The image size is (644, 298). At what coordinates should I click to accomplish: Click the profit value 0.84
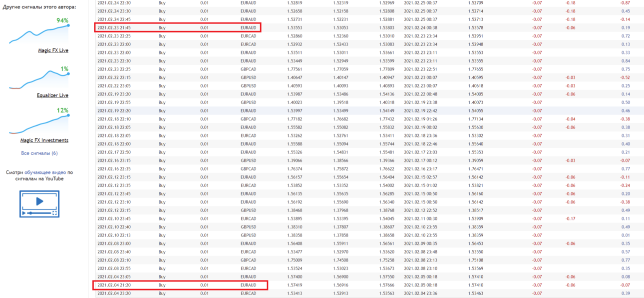click(x=626, y=61)
